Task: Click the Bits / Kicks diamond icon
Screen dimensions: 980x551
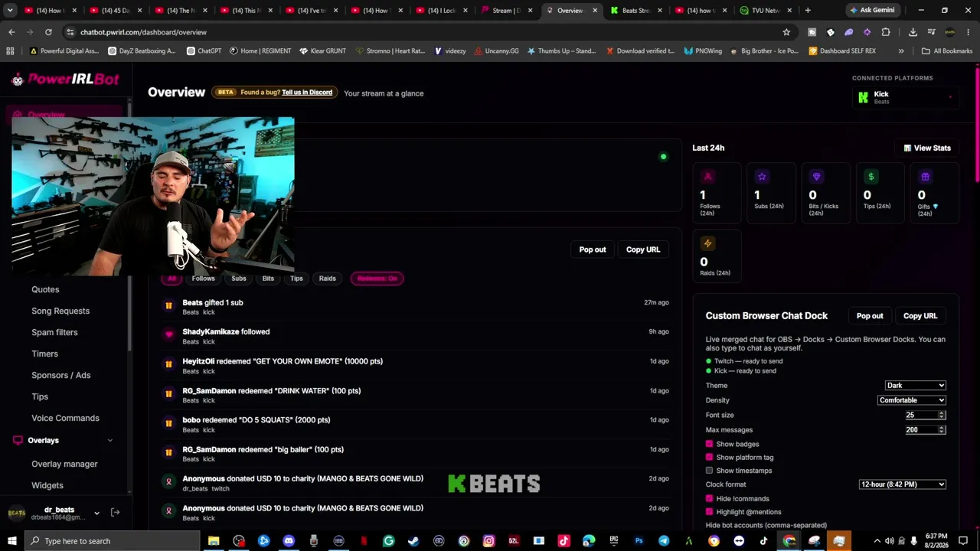Action: [x=816, y=177]
